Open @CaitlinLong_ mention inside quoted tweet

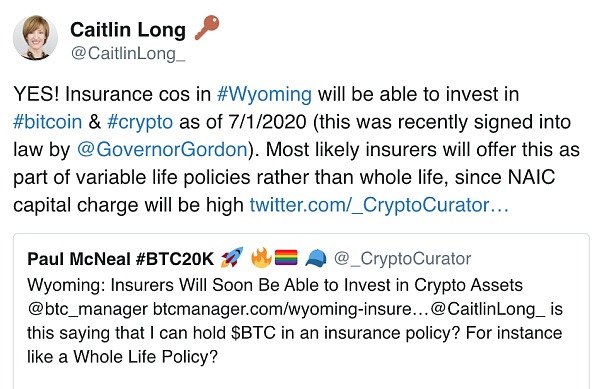488,309
